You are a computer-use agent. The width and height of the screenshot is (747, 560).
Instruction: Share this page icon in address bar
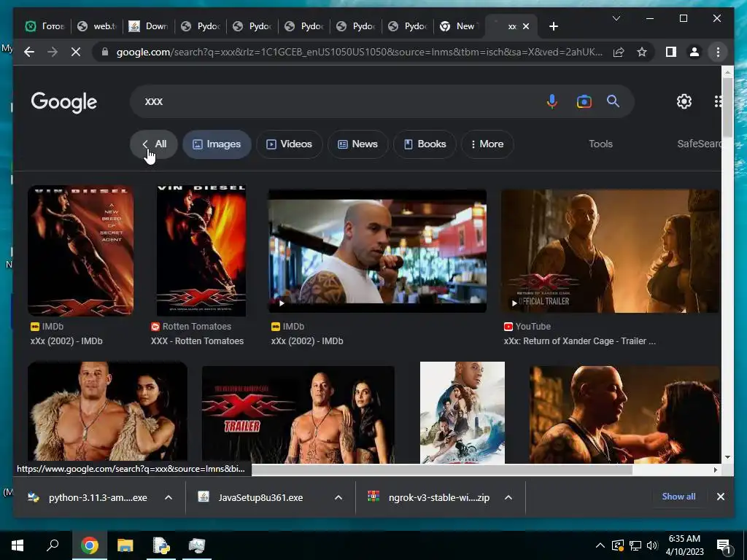click(x=619, y=52)
